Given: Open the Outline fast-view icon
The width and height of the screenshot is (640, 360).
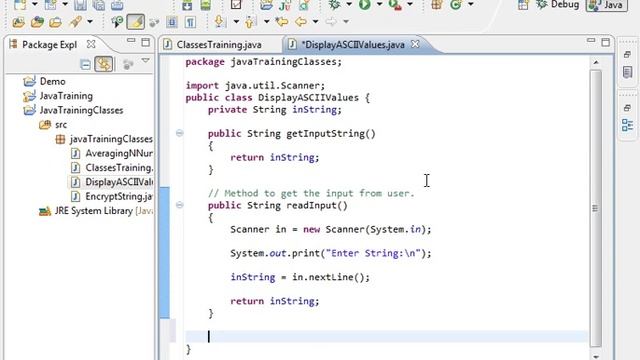Looking at the screenshot, I should pos(628,125).
